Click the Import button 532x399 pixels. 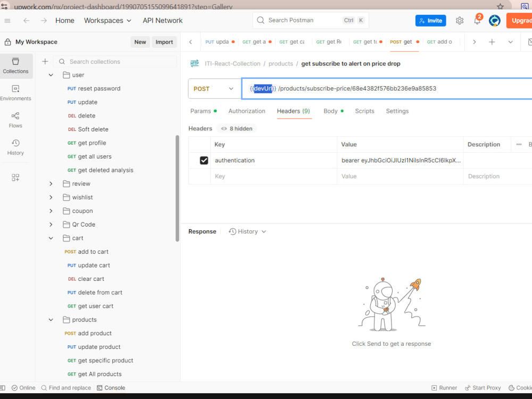pyautogui.click(x=164, y=41)
